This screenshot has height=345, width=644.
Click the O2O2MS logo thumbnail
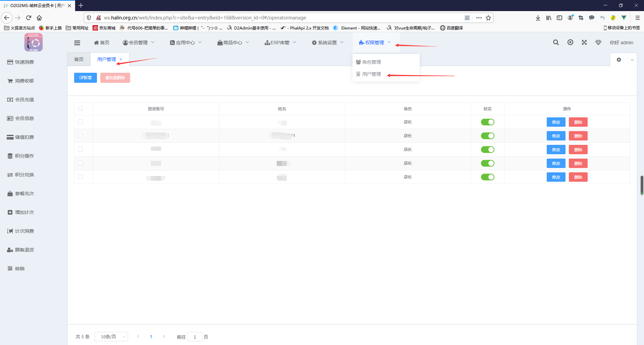[x=34, y=42]
